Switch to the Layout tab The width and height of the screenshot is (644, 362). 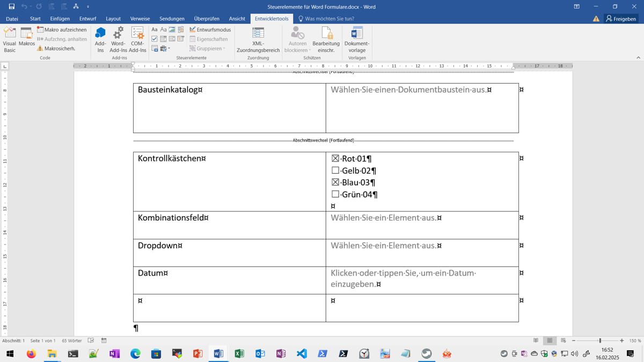[113, 19]
